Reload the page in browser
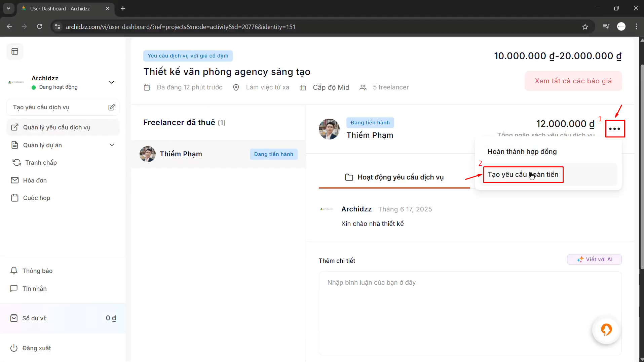644x362 pixels. pyautogui.click(x=40, y=27)
